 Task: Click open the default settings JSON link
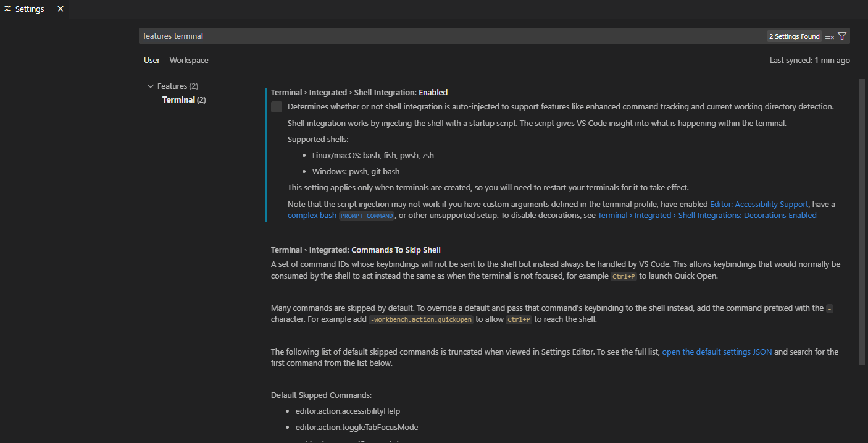(717, 352)
